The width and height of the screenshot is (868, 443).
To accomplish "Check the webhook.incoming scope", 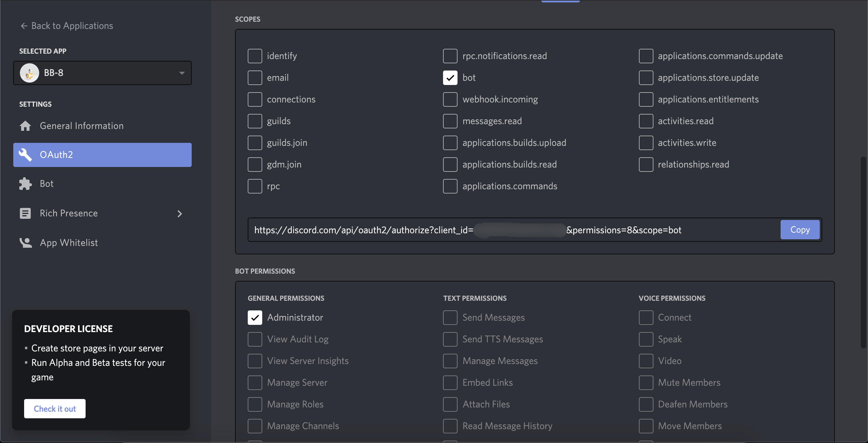I will pyautogui.click(x=450, y=99).
